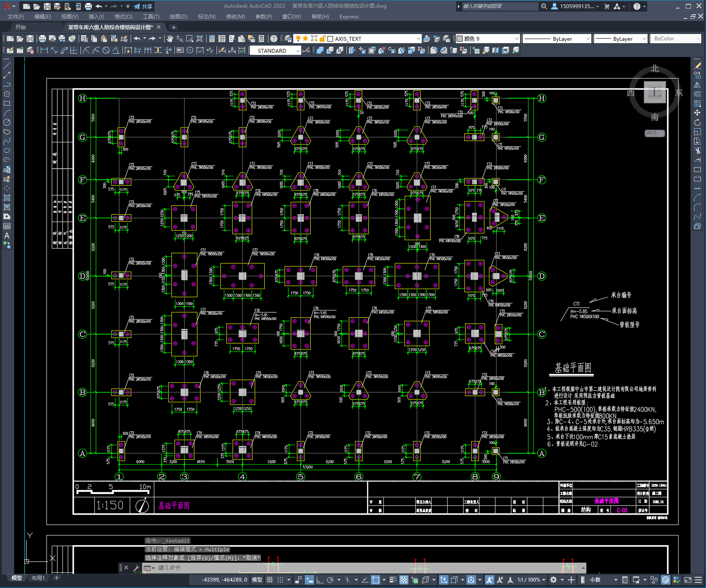Toggle polar tracking in status bar

(330, 579)
